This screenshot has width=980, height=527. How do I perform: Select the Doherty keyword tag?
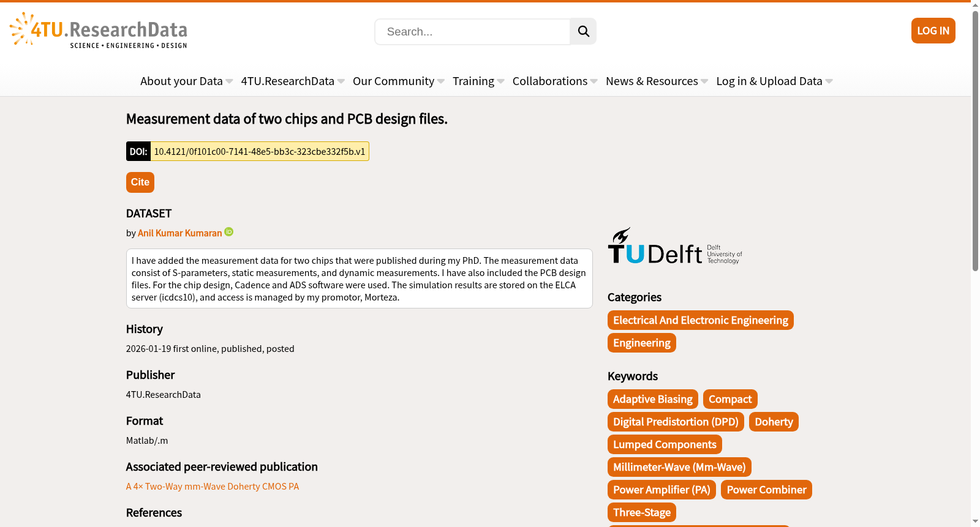pyautogui.click(x=774, y=422)
